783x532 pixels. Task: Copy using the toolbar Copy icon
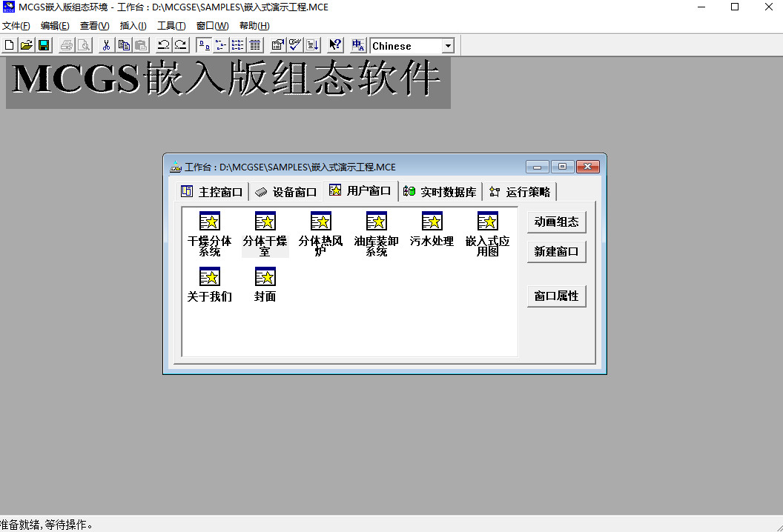[124, 45]
